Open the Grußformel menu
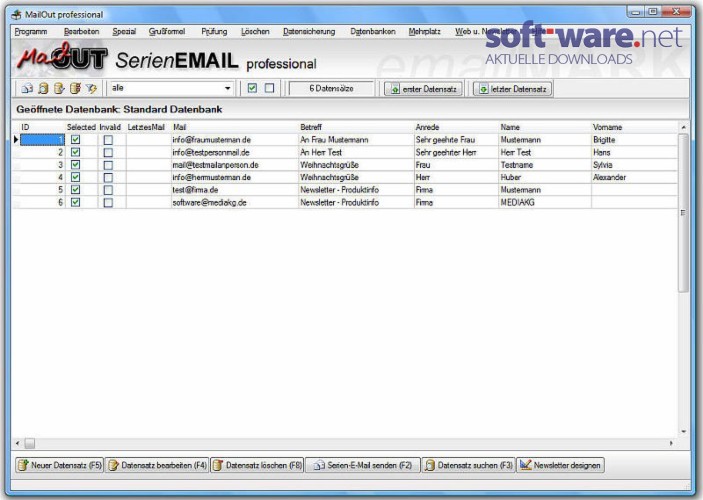The image size is (703, 500). [x=167, y=31]
